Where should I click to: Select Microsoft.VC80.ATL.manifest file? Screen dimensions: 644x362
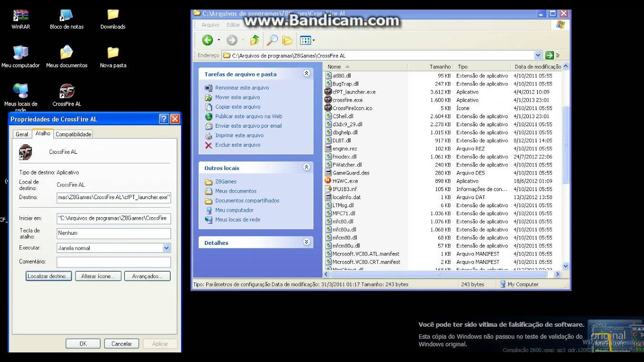[x=366, y=254]
